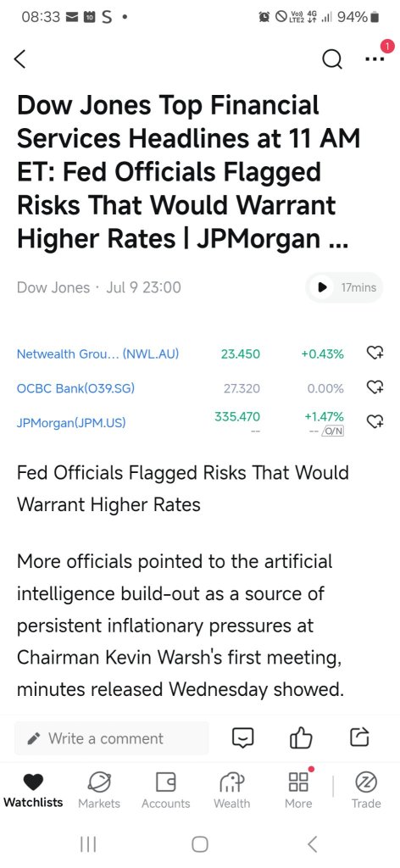This screenshot has height=868, width=400.
Task: Expand the More tab grid
Action: tap(299, 791)
